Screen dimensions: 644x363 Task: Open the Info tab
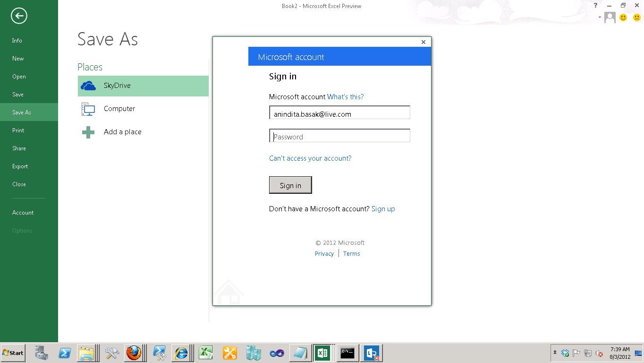[29, 41]
